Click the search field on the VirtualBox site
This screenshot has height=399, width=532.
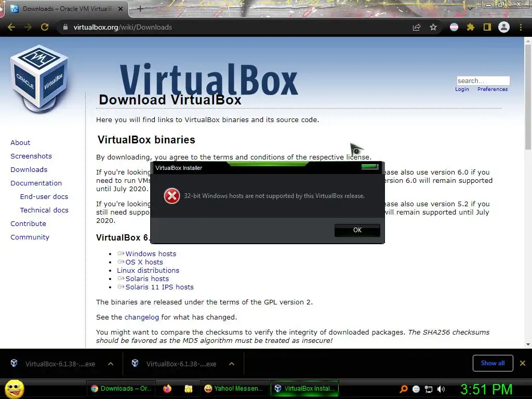coord(483,81)
